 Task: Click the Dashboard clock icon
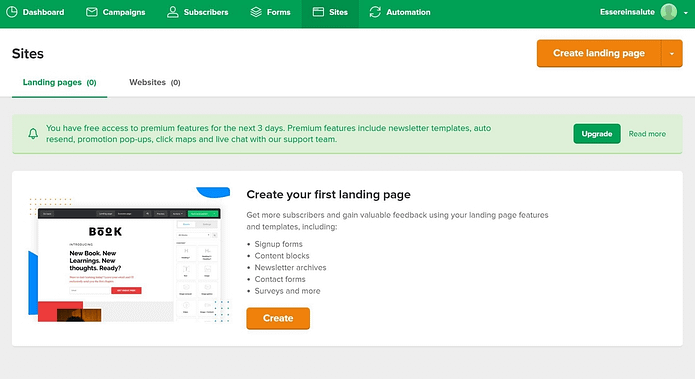coord(12,12)
